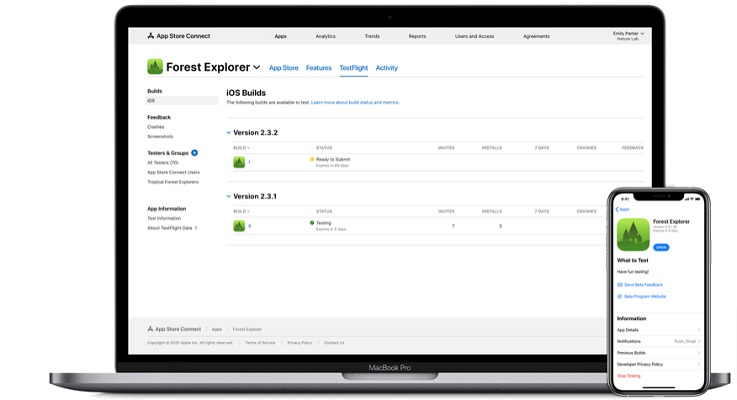Collapse the Version 2.3.2 section
The height and width of the screenshot is (400, 737).
point(229,133)
